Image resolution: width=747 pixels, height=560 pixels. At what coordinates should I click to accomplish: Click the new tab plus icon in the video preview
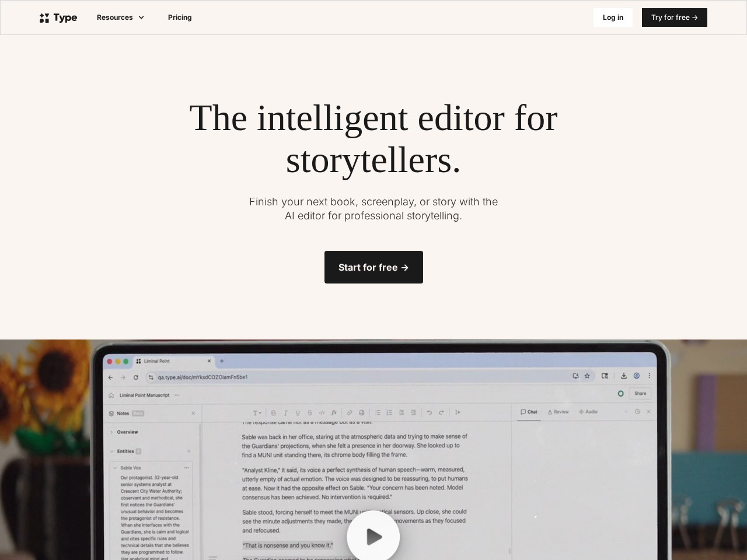[222, 361]
